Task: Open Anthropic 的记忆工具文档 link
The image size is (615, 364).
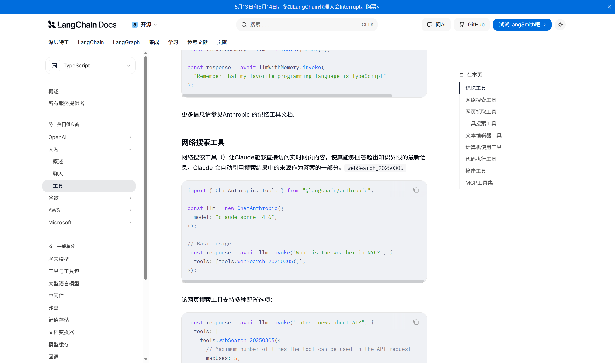Action: tap(258, 115)
